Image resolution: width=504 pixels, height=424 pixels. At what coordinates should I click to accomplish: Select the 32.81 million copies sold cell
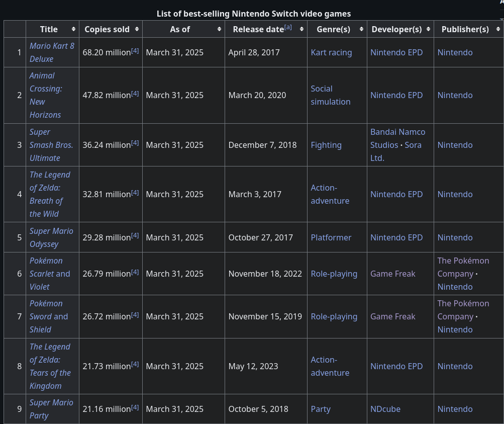[111, 194]
